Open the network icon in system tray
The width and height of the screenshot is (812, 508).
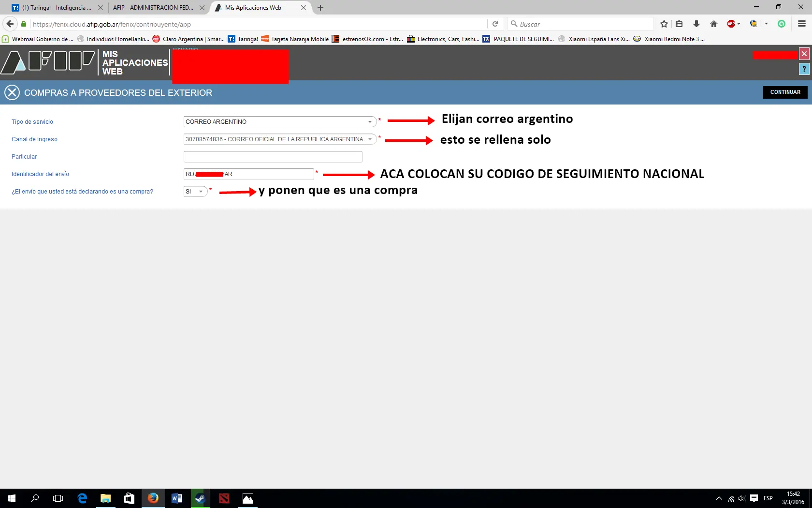click(731, 498)
